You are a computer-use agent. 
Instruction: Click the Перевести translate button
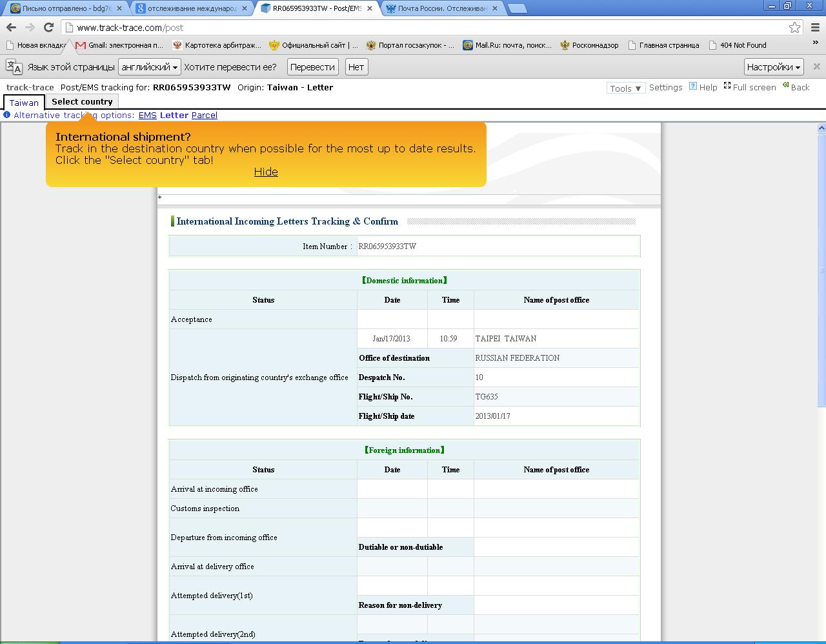pyautogui.click(x=312, y=67)
